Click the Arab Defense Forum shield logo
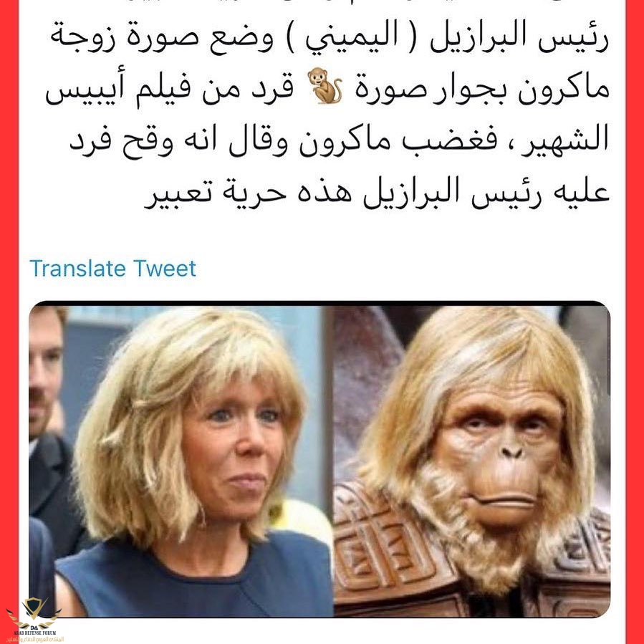Viewport: 644px width, 644px height. (34, 613)
